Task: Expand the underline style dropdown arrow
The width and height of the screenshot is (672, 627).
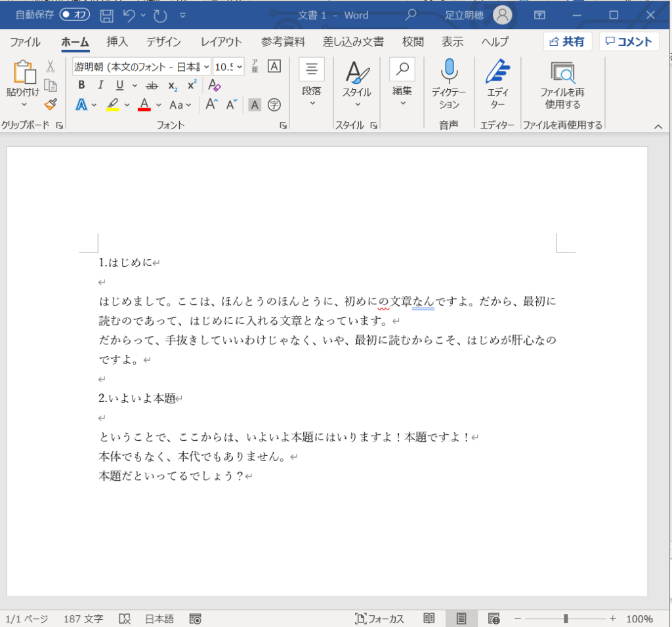Action: click(x=135, y=85)
